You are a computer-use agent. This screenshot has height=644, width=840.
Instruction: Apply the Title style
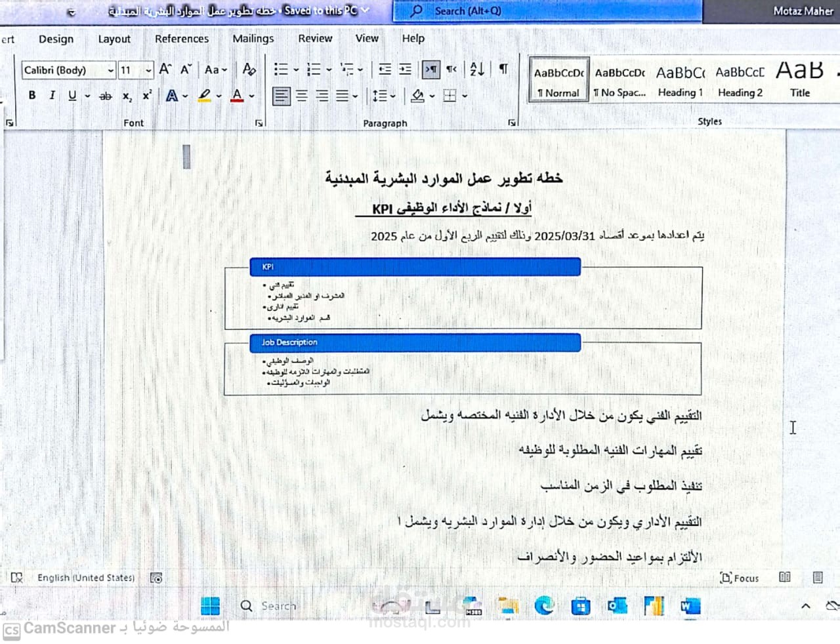[800, 81]
